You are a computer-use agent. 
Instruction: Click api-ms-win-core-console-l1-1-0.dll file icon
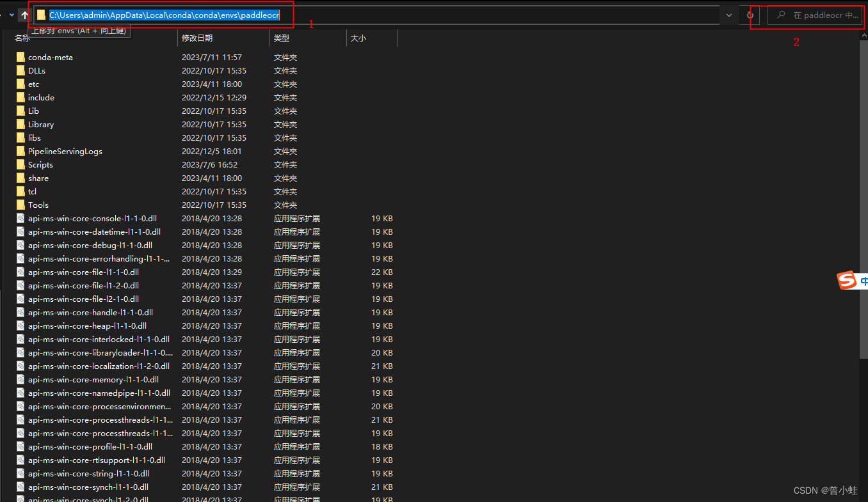(x=20, y=219)
